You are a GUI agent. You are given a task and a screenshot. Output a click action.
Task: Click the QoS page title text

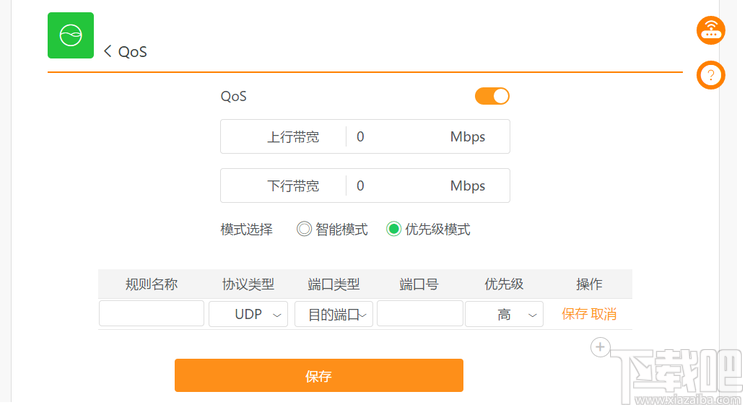click(132, 52)
